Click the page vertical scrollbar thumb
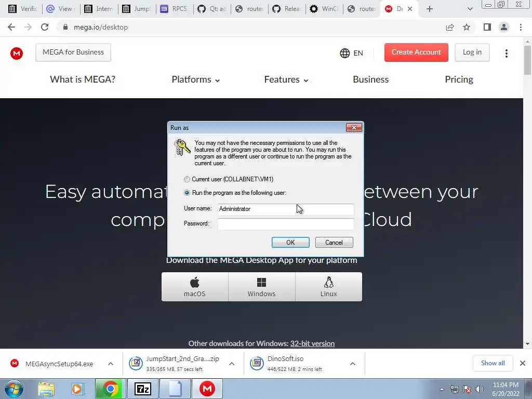Viewport: 532px width, 399px height. coord(527,60)
